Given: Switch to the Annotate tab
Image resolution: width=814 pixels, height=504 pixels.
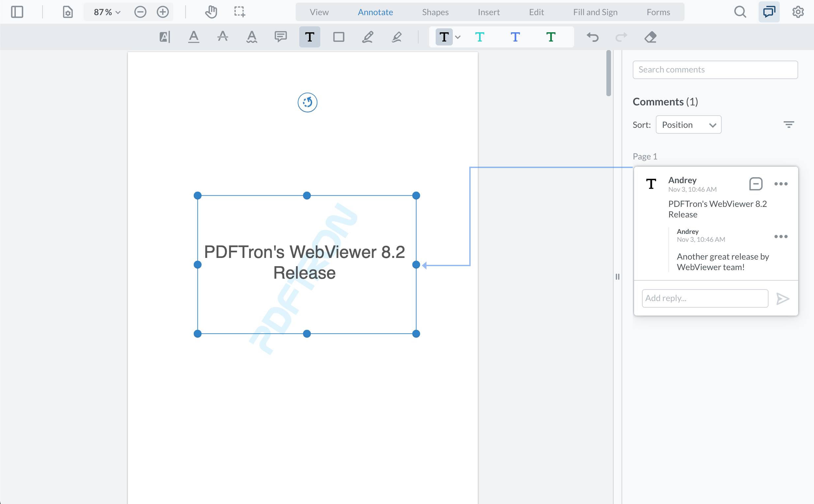Looking at the screenshot, I should tap(375, 12).
